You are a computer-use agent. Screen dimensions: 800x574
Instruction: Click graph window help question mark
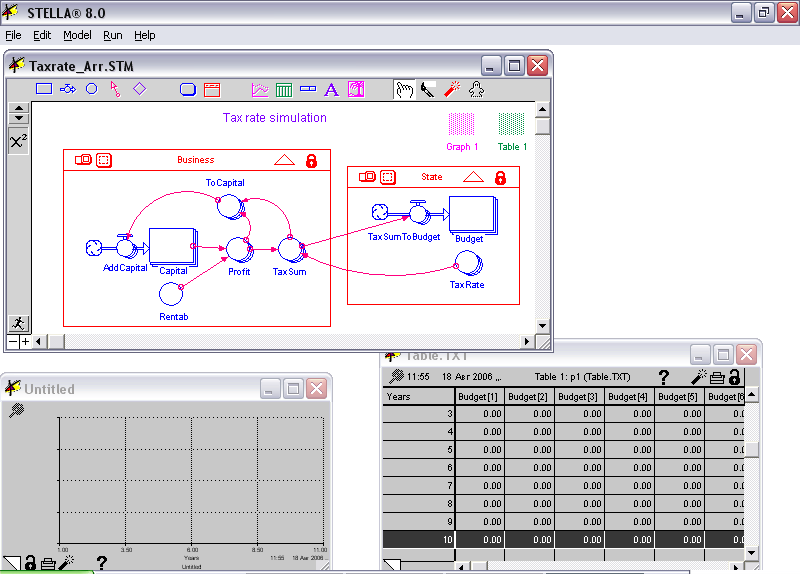pyautogui.click(x=102, y=563)
